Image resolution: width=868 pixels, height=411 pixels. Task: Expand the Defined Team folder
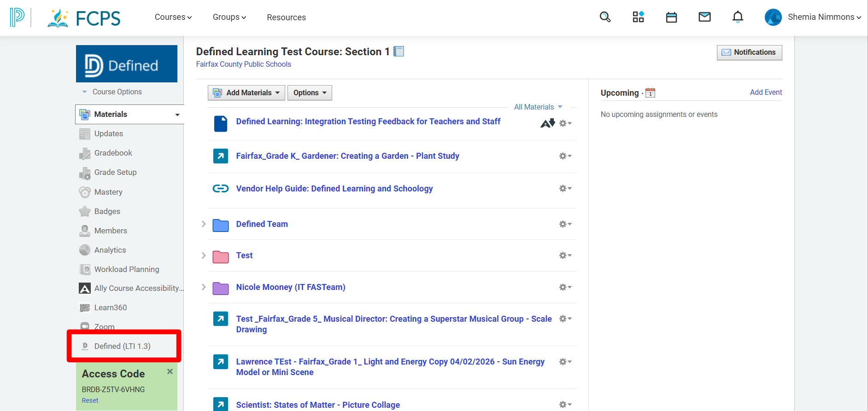204,224
